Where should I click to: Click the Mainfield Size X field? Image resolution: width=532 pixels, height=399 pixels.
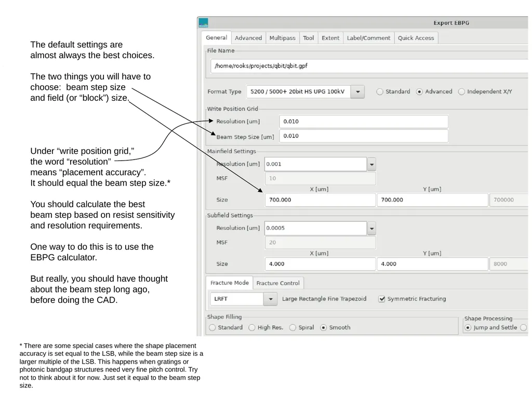click(320, 200)
